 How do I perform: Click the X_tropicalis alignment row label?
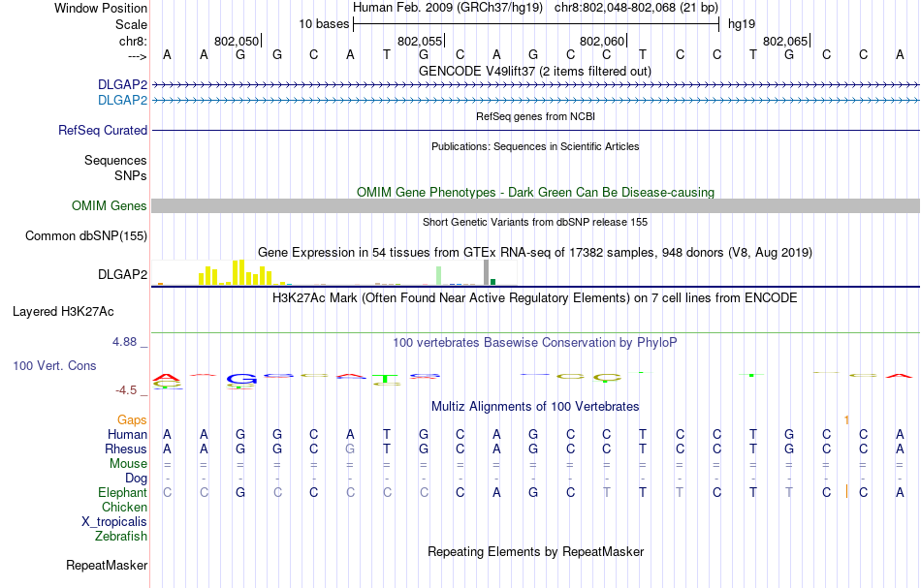(114, 522)
